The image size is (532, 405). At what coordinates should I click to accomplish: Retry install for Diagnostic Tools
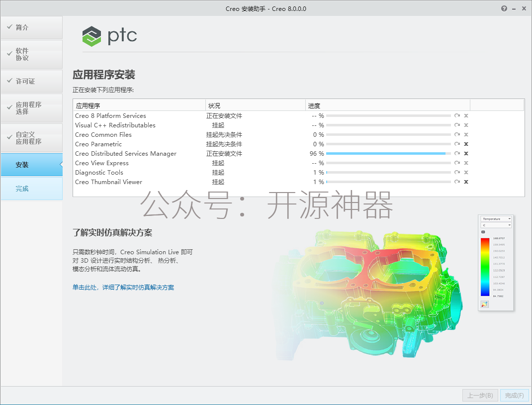[x=457, y=173]
